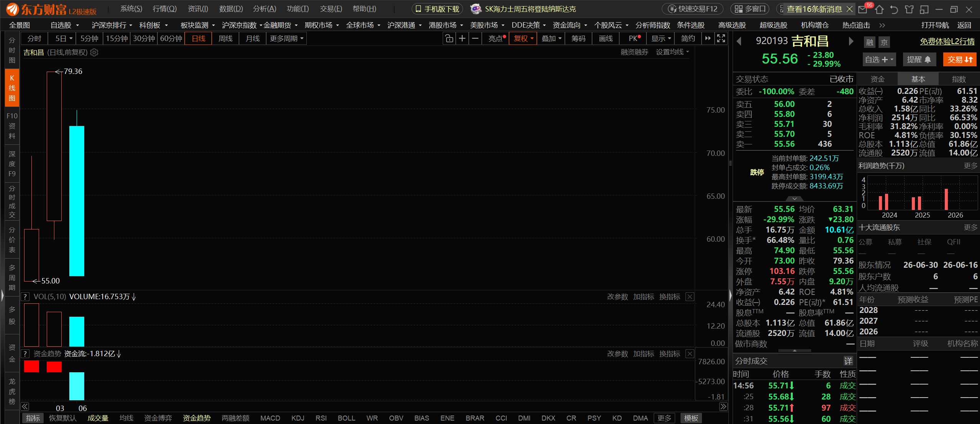The image size is (980, 424).
Task: Open 模板 template button
Action: tap(691, 418)
